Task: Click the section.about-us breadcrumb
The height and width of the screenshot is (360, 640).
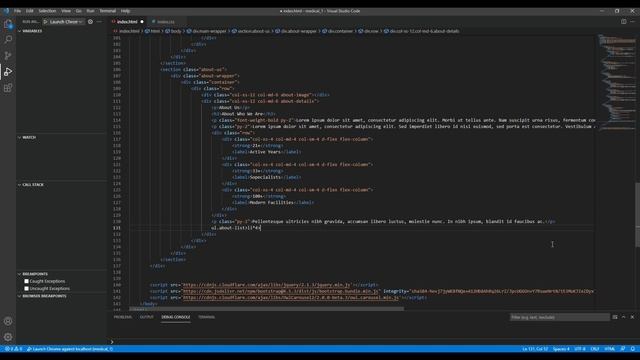Action: 251,31
